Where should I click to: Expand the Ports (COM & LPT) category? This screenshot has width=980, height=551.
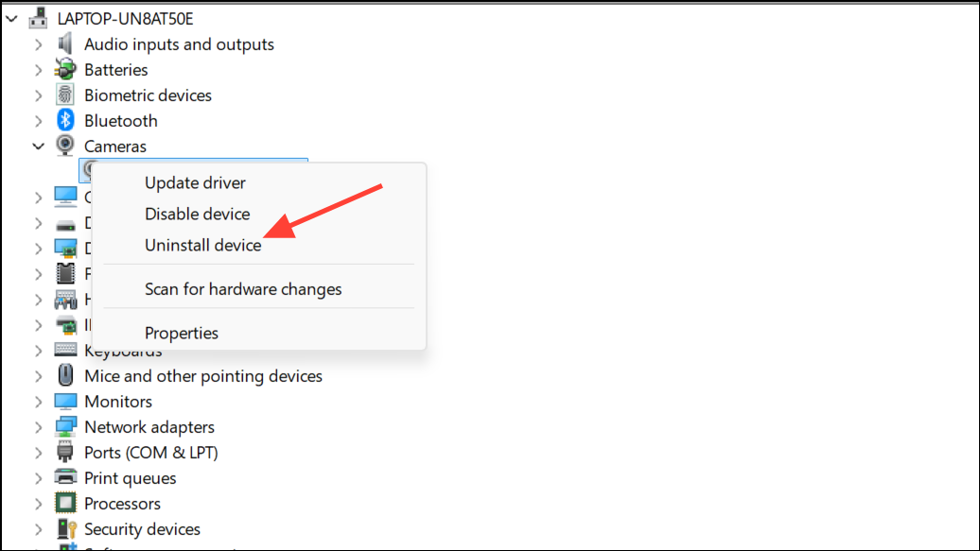(38, 452)
